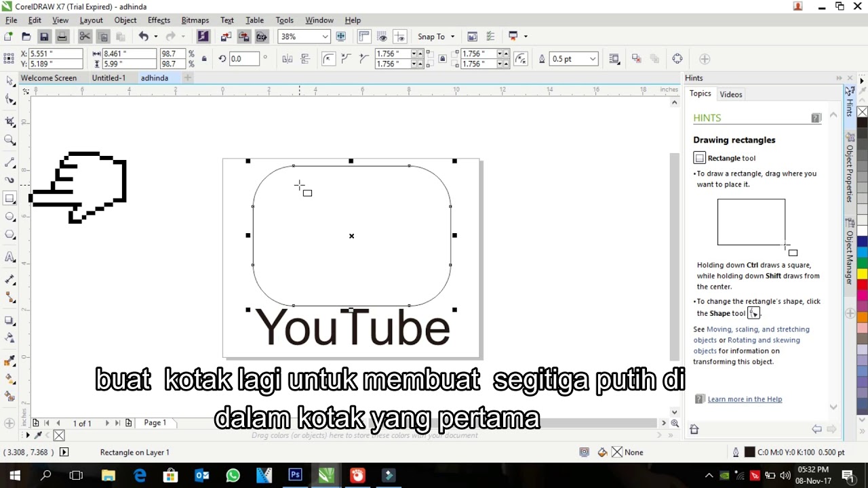Image resolution: width=868 pixels, height=488 pixels.
Task: Click the outline color black swatch in status bar
Action: point(749,452)
